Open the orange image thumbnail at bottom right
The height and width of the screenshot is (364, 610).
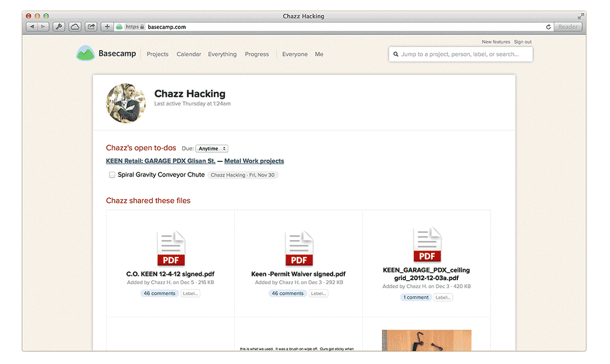(x=426, y=340)
